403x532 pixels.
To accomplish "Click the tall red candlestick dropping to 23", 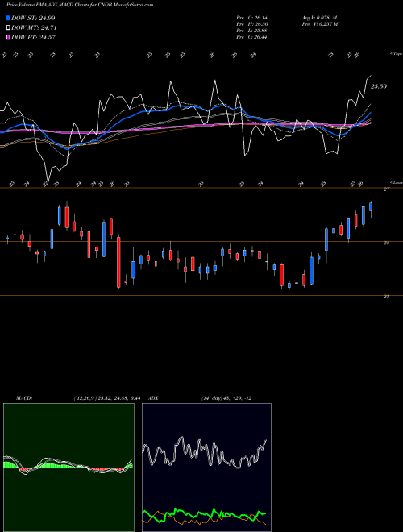I will [118, 262].
